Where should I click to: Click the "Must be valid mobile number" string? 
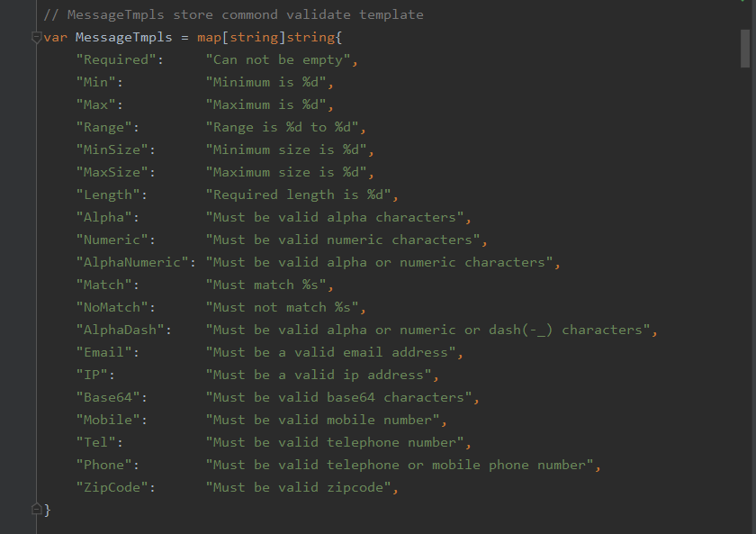[x=323, y=420]
